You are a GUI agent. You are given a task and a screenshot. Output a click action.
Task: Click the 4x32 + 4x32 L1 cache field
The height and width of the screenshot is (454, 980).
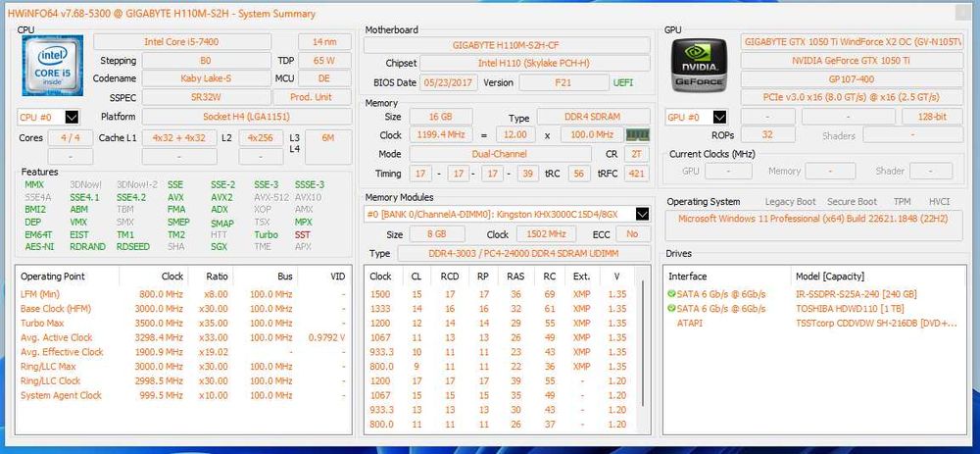(180, 138)
